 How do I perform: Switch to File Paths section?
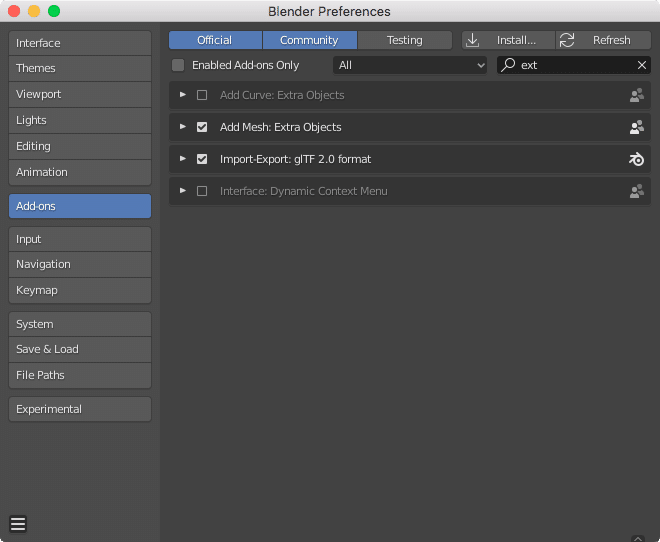(x=80, y=375)
